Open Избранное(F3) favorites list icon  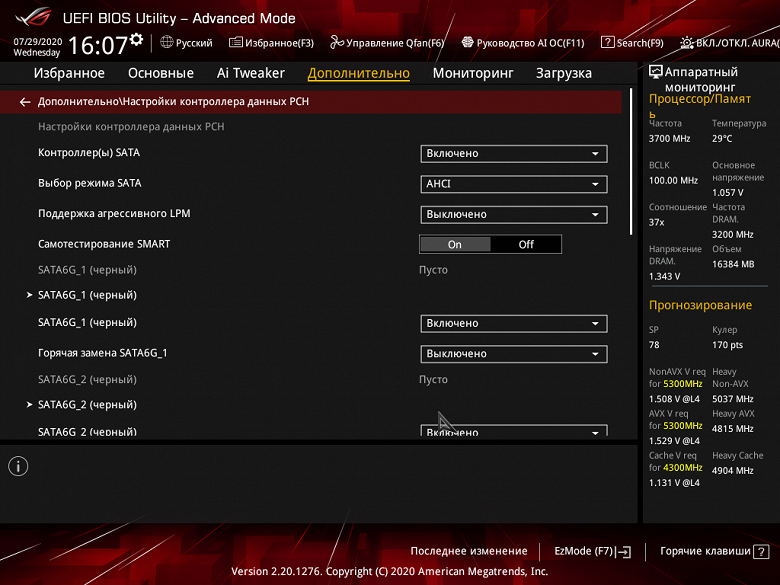pos(235,42)
